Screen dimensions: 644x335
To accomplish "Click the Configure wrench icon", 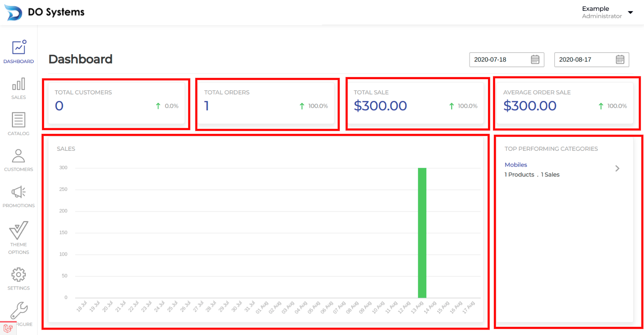I will (19, 310).
